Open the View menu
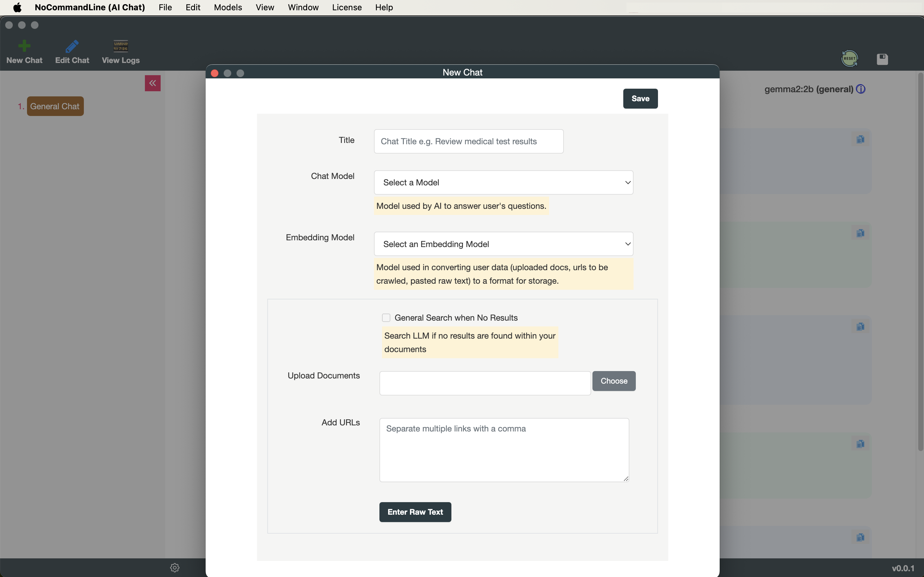The height and width of the screenshot is (577, 924). click(x=265, y=7)
